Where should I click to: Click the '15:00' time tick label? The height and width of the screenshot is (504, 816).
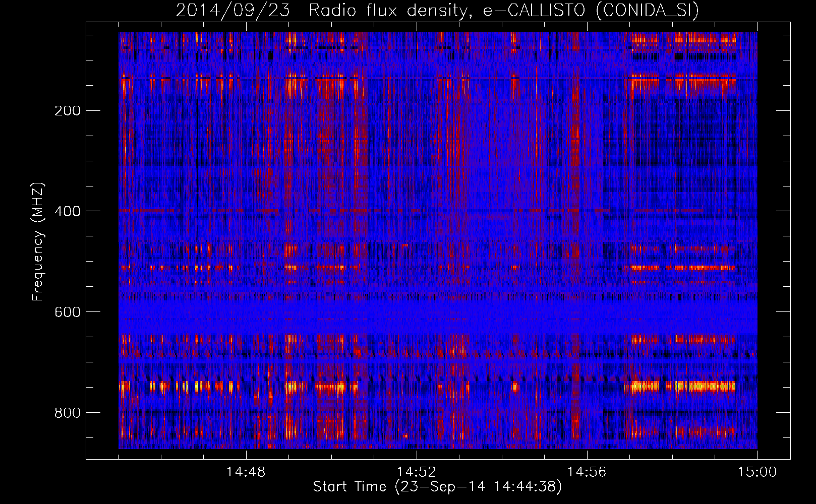(x=757, y=472)
